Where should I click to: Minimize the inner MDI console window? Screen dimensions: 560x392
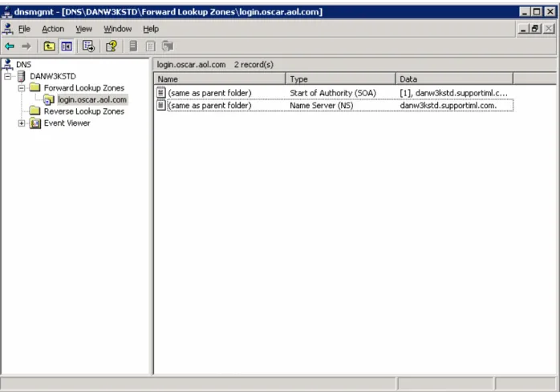(x=524, y=29)
